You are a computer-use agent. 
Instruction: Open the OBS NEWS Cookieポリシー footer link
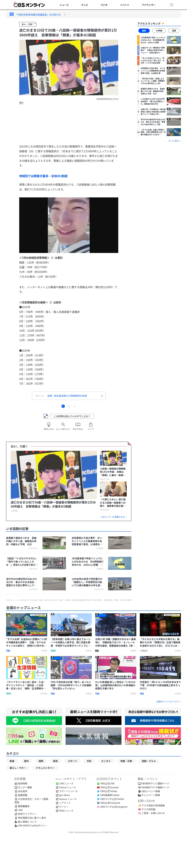click(32, 826)
